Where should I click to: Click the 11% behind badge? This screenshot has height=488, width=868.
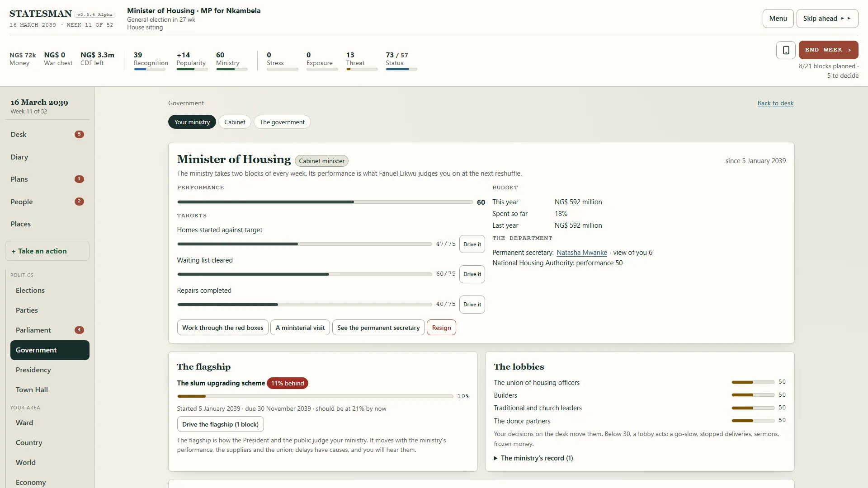coord(287,383)
